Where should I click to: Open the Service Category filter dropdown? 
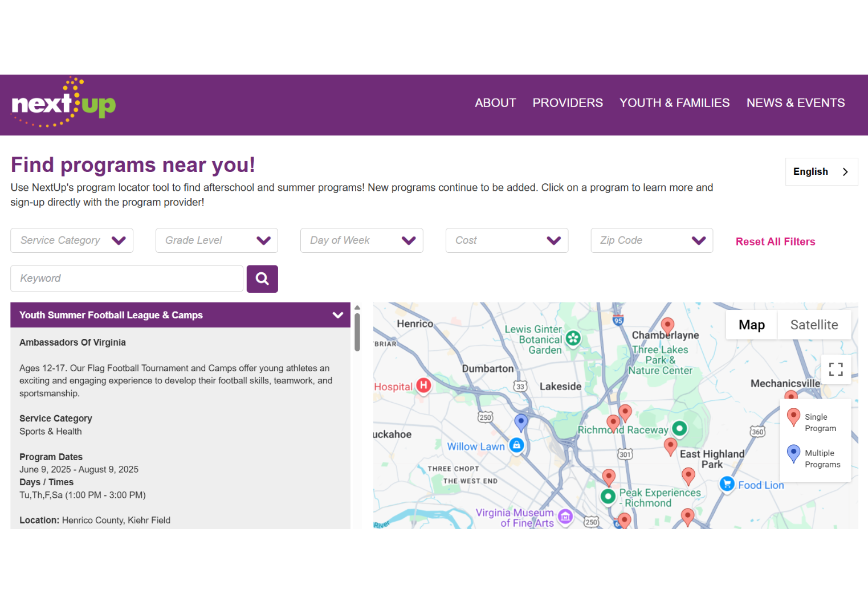71,240
